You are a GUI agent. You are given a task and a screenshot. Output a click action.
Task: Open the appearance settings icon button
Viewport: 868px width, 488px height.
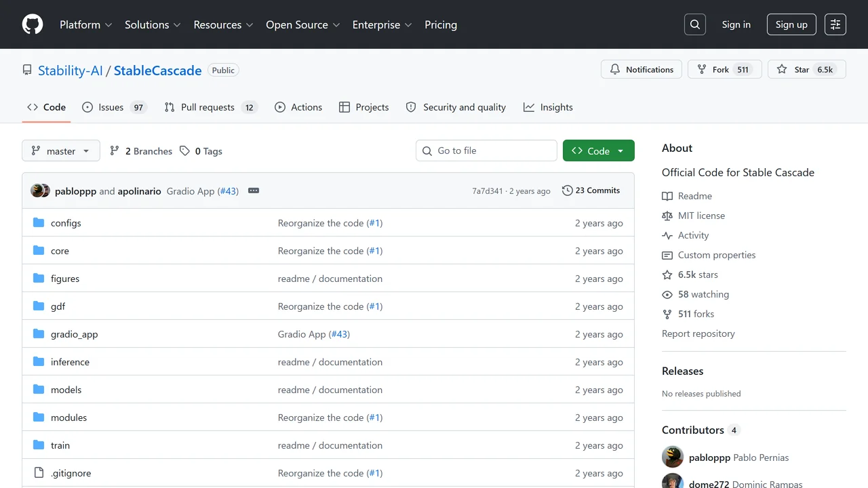[835, 24]
